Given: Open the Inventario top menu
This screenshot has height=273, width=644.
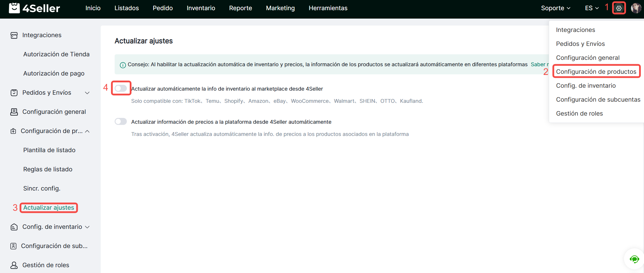Looking at the screenshot, I should point(201,8).
